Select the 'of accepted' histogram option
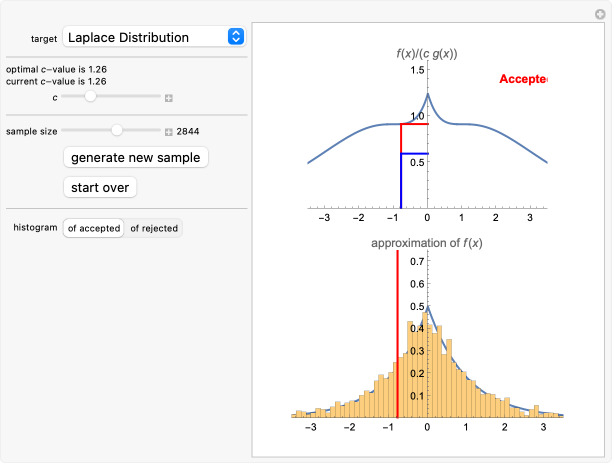This screenshot has width=612, height=464. click(93, 228)
